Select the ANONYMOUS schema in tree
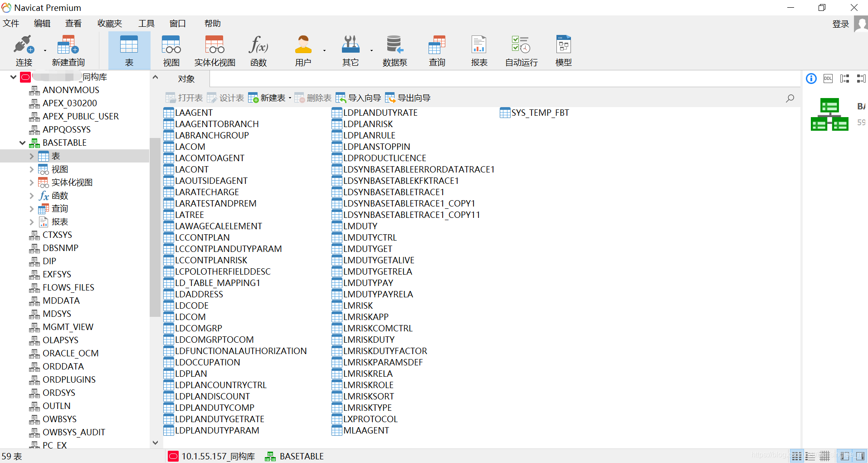The height and width of the screenshot is (463, 868). (71, 90)
